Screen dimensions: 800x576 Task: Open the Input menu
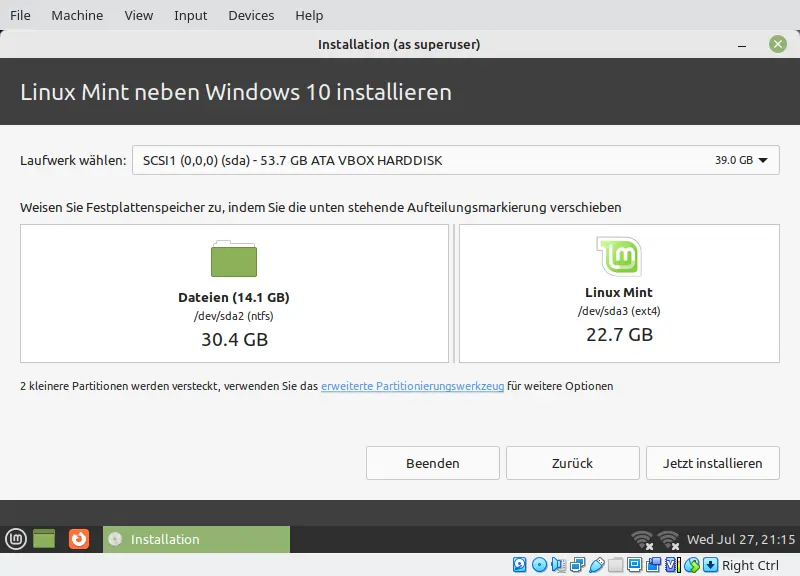190,15
